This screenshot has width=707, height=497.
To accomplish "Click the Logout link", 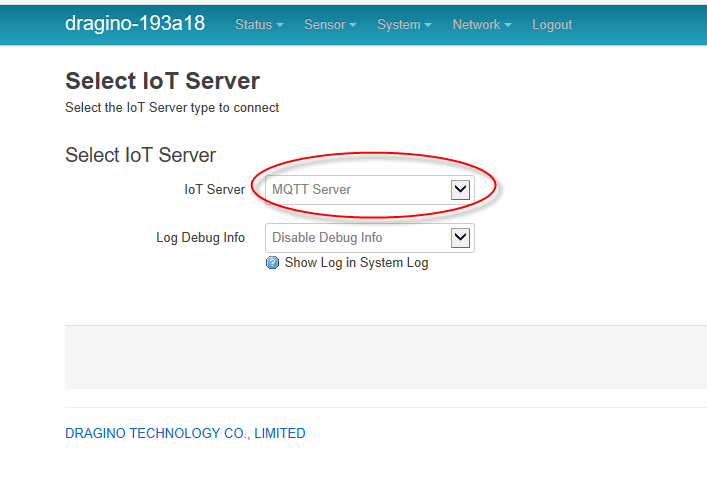I will (552, 24).
